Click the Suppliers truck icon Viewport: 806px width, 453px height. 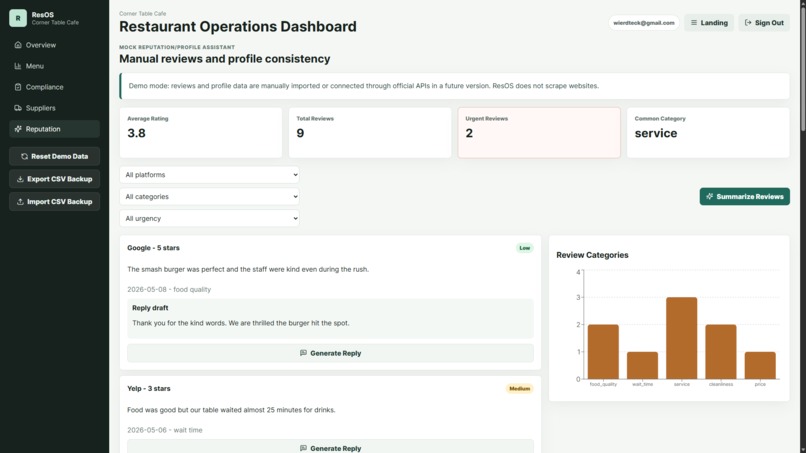tap(18, 108)
